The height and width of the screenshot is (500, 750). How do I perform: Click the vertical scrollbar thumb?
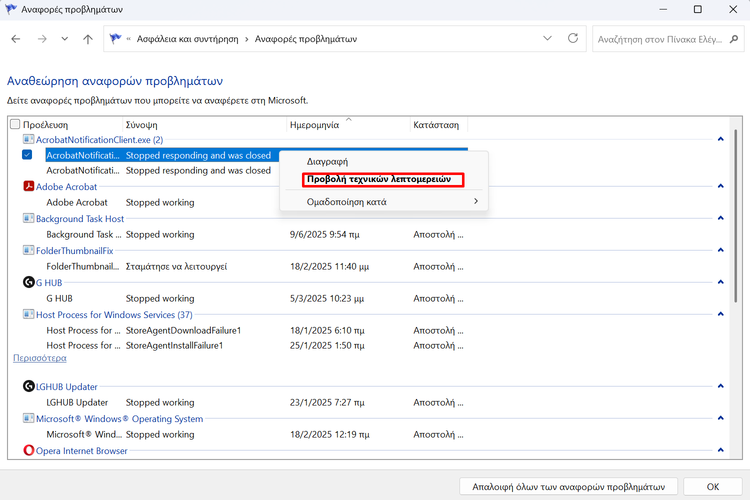tap(736, 215)
